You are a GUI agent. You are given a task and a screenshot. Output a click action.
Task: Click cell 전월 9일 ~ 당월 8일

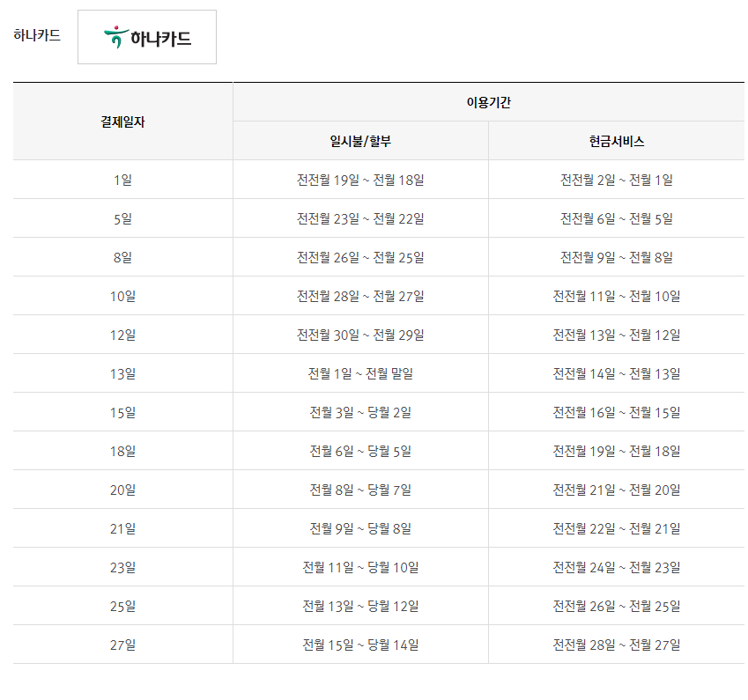pos(360,528)
